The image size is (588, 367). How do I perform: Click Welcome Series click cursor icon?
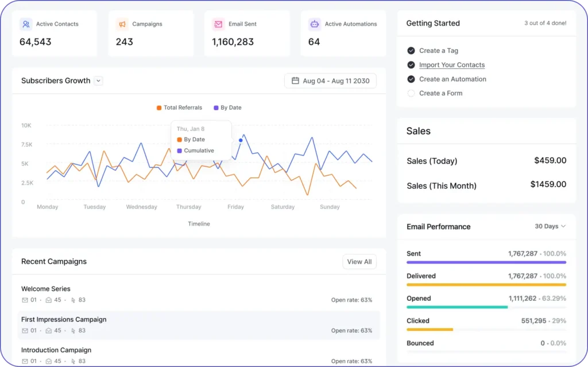click(x=73, y=300)
